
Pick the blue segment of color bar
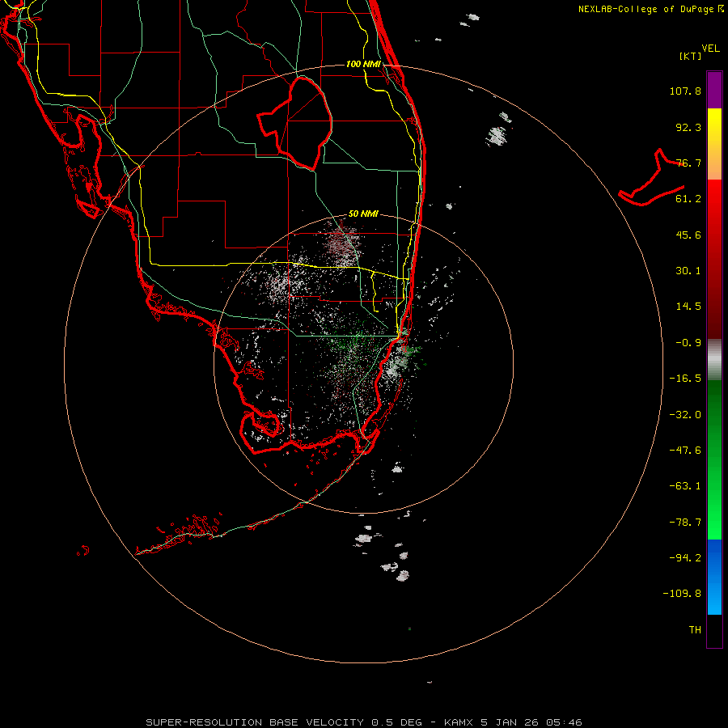(x=714, y=577)
